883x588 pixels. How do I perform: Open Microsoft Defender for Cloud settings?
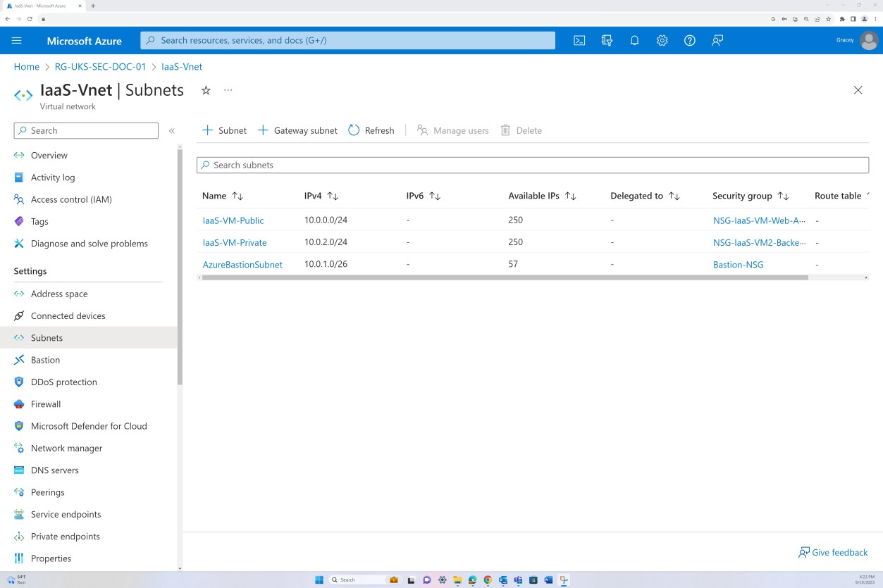89,426
